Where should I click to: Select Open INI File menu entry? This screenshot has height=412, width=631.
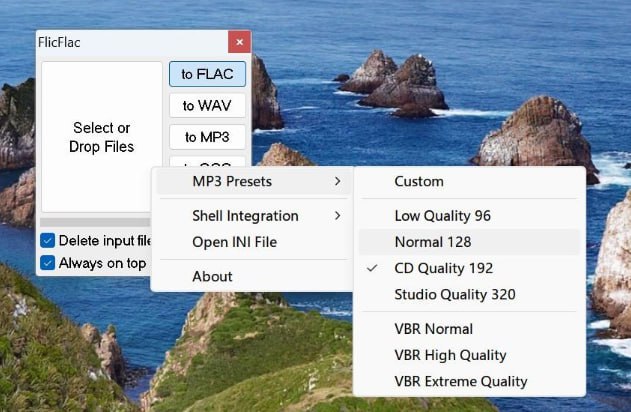234,242
